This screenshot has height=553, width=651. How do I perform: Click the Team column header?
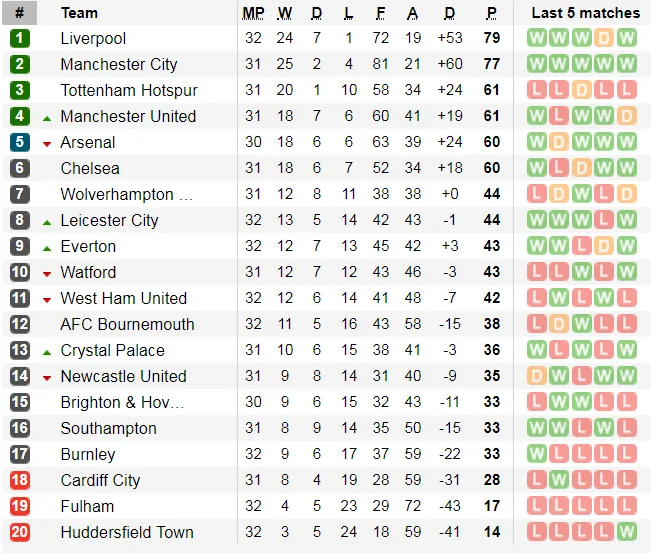79,13
